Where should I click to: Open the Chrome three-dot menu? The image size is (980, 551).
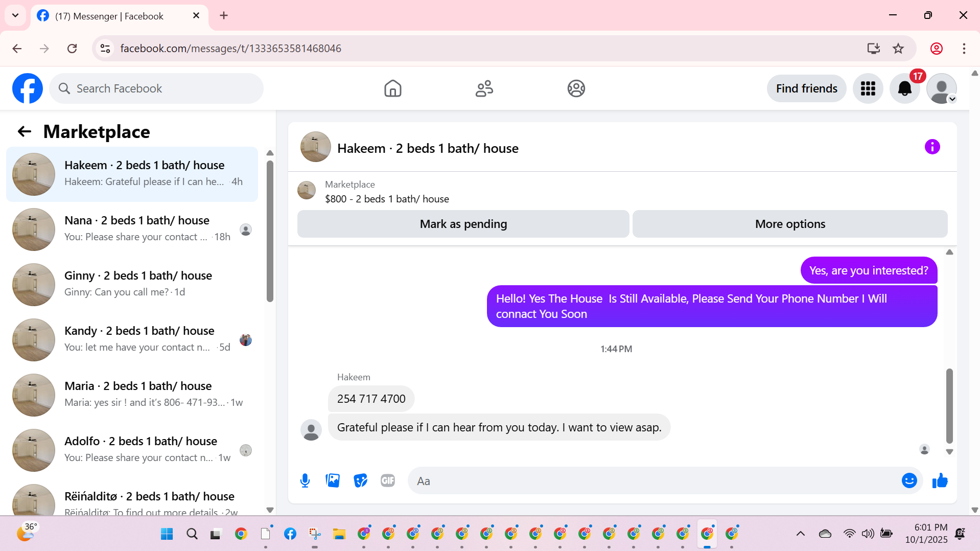964,49
